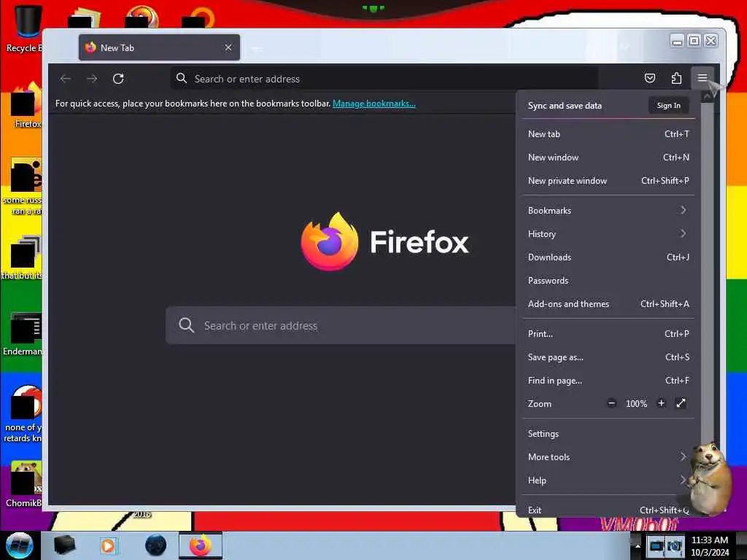Select Find in page... entry
This screenshot has height=560, width=747.
pyautogui.click(x=608, y=381)
